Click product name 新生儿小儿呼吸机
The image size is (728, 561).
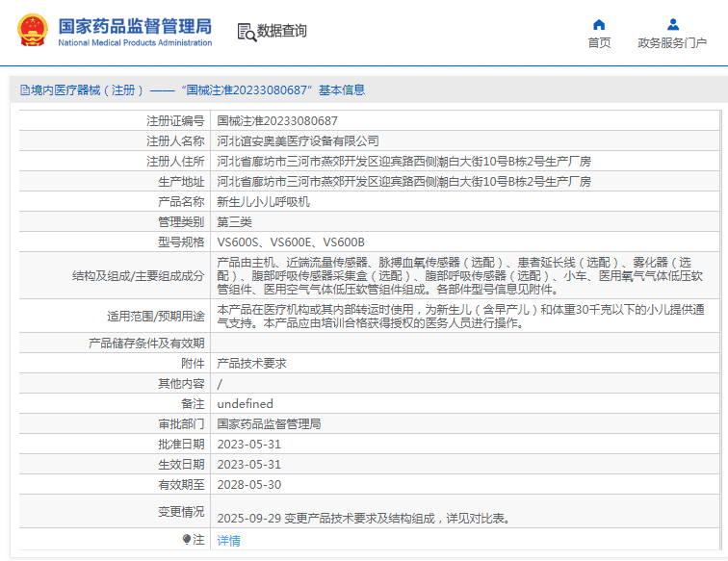pyautogui.click(x=263, y=202)
